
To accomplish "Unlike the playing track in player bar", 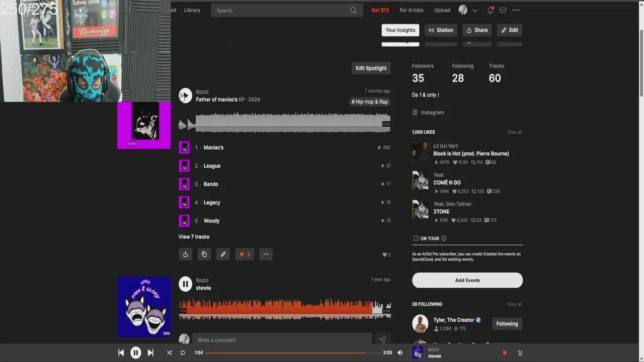I will [505, 353].
